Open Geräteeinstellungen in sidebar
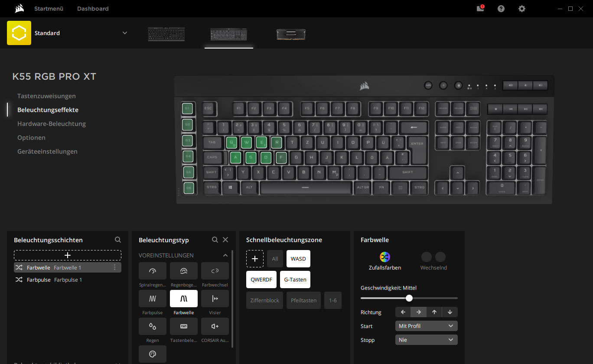 pyautogui.click(x=47, y=151)
